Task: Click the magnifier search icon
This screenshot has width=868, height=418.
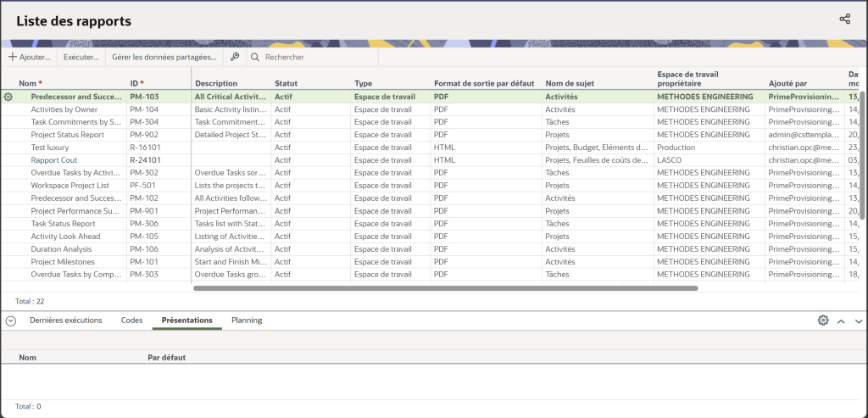Action: pyautogui.click(x=254, y=57)
